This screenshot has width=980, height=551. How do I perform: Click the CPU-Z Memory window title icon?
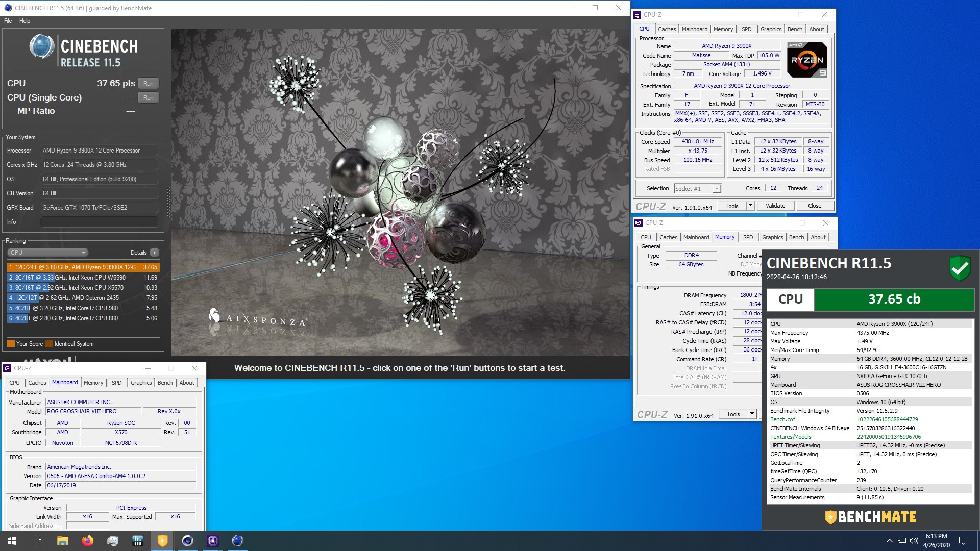click(x=638, y=223)
